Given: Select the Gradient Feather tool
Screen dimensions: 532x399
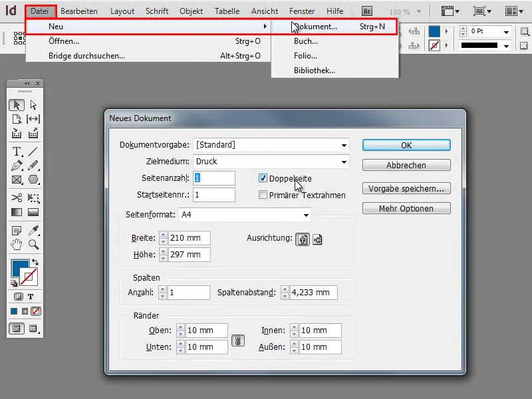Looking at the screenshot, I should point(33,212).
